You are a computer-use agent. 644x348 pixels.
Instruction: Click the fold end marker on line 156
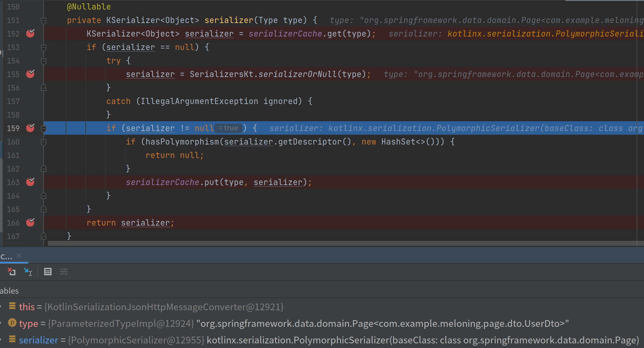click(x=44, y=88)
